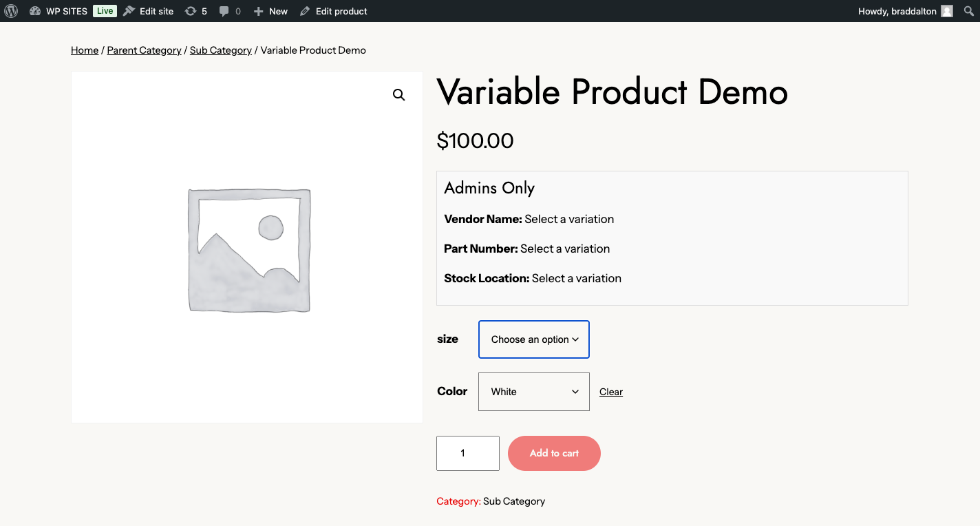Click the admin bar search icon

coord(969,11)
